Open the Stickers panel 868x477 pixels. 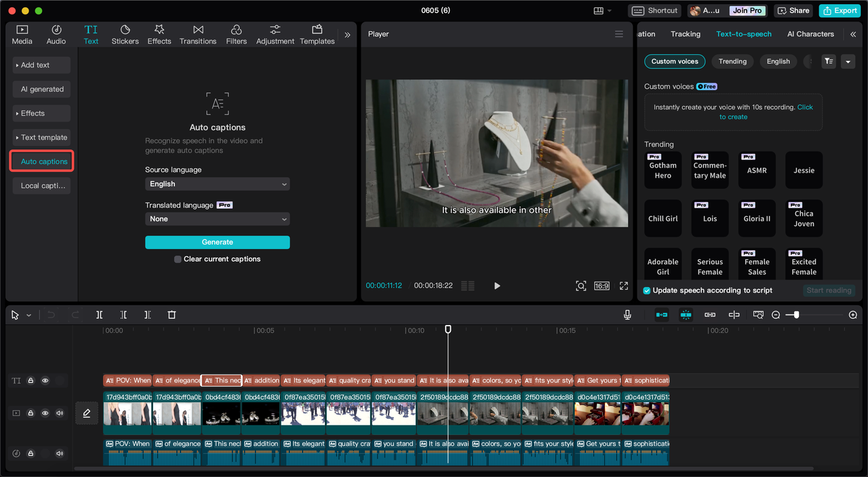(x=125, y=35)
